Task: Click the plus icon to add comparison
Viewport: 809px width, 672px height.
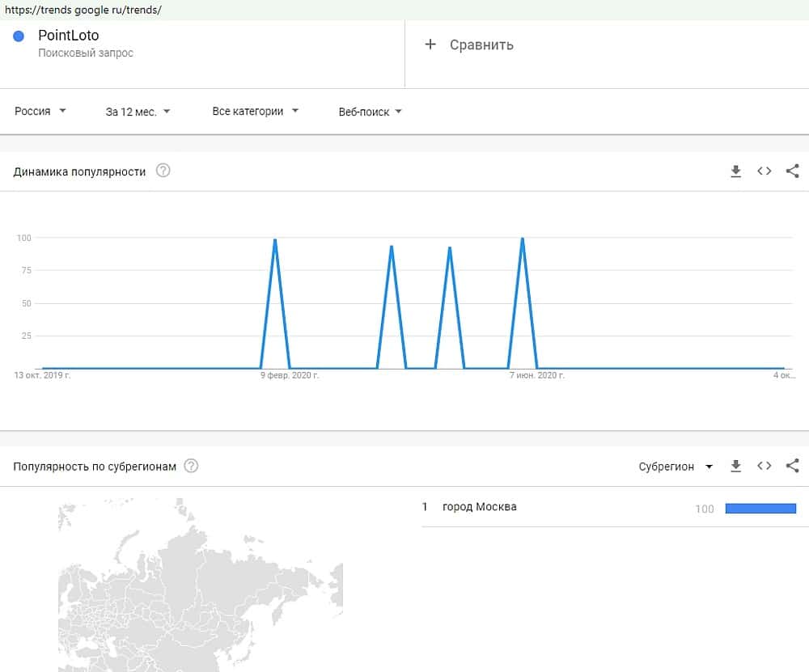Action: click(x=430, y=44)
